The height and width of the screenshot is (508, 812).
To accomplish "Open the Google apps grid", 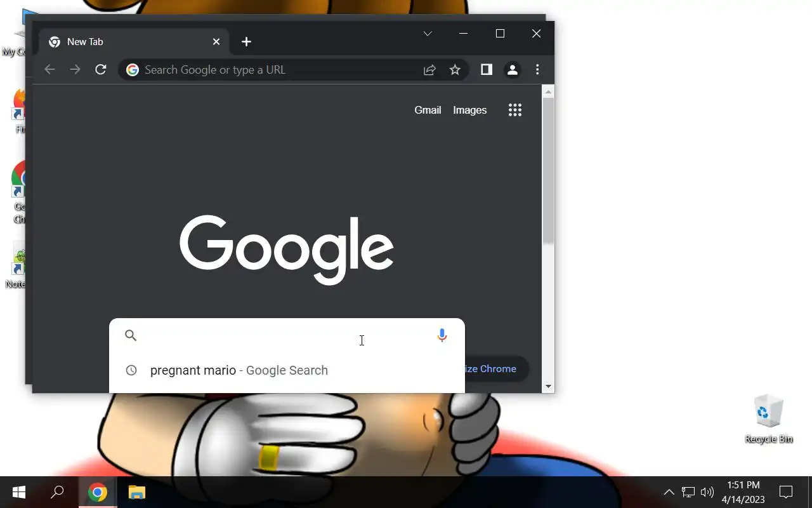I will (x=515, y=110).
